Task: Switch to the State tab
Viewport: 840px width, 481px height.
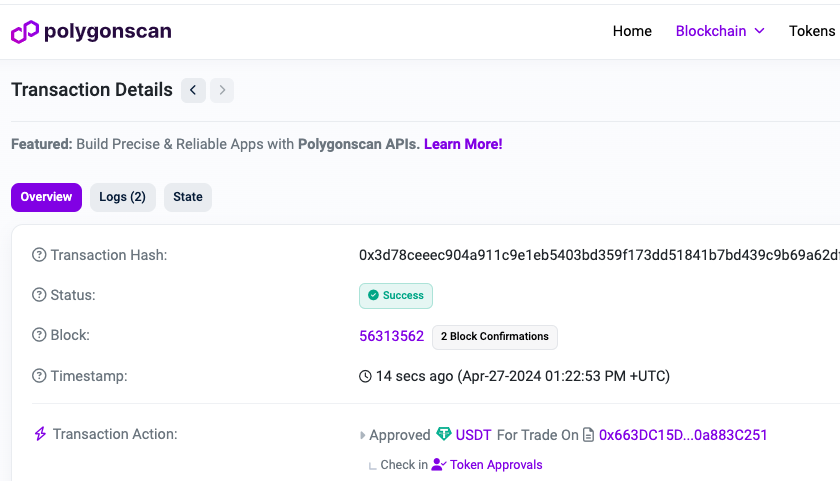Action: (x=188, y=197)
